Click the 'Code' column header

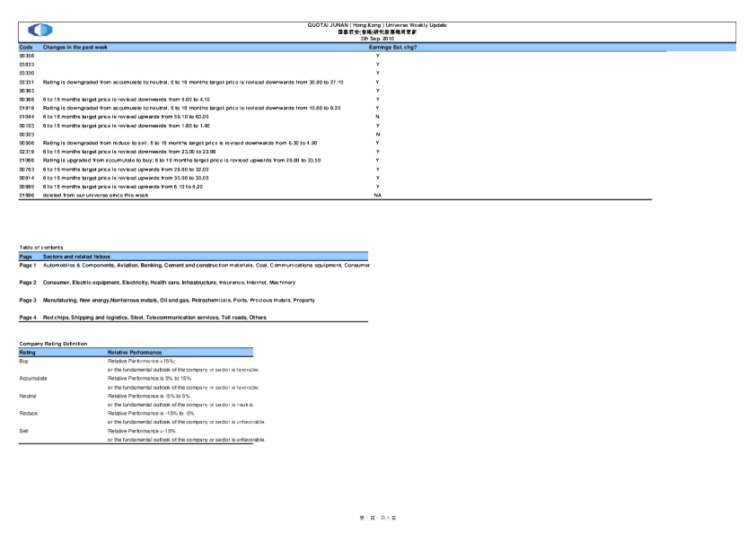click(26, 47)
